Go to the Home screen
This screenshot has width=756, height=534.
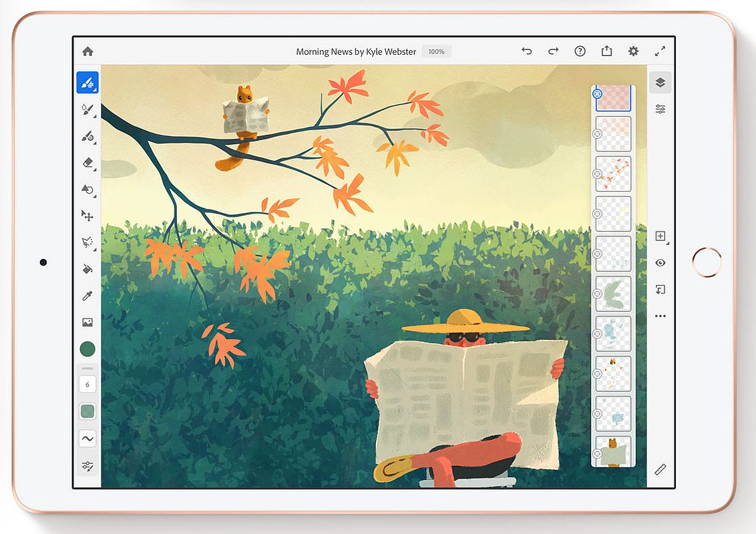tap(87, 51)
